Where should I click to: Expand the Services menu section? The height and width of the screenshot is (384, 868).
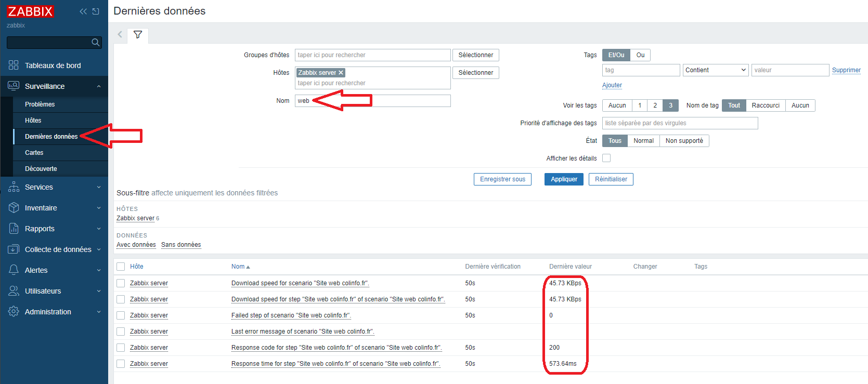click(x=99, y=187)
